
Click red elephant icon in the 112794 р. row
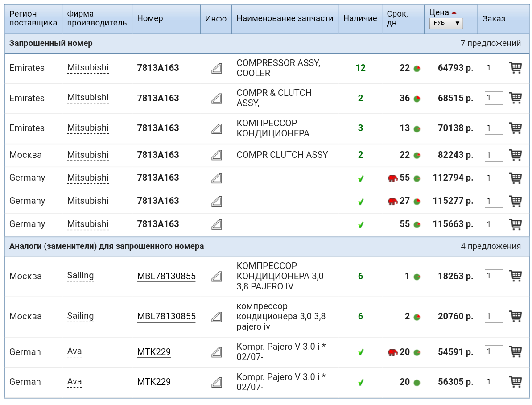pyautogui.click(x=392, y=178)
